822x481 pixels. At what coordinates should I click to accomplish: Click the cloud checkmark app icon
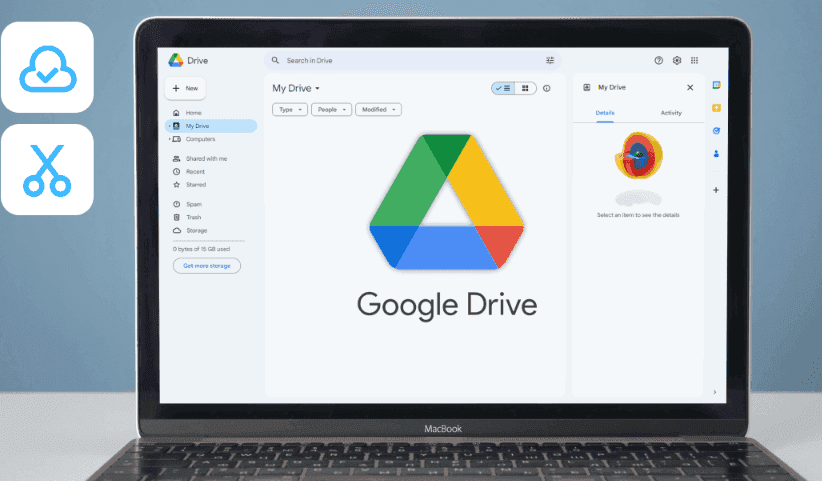47,67
